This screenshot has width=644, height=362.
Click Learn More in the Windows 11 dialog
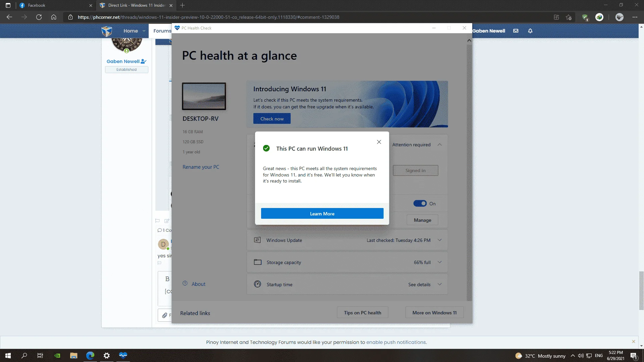point(322,214)
